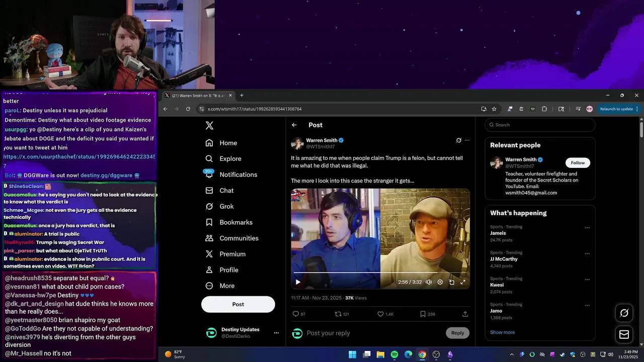Image resolution: width=644 pixels, height=362 pixels.
Task: Click the taskbar volume icon
Action: coord(610,354)
